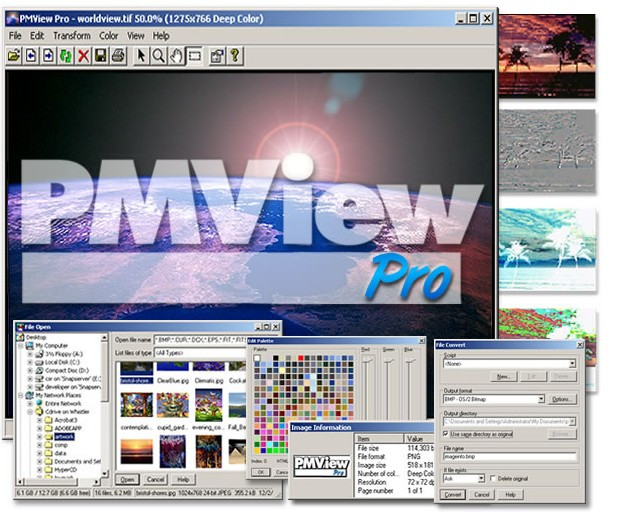Collapse the My Network Places node
631x515 pixels.
click(x=21, y=396)
